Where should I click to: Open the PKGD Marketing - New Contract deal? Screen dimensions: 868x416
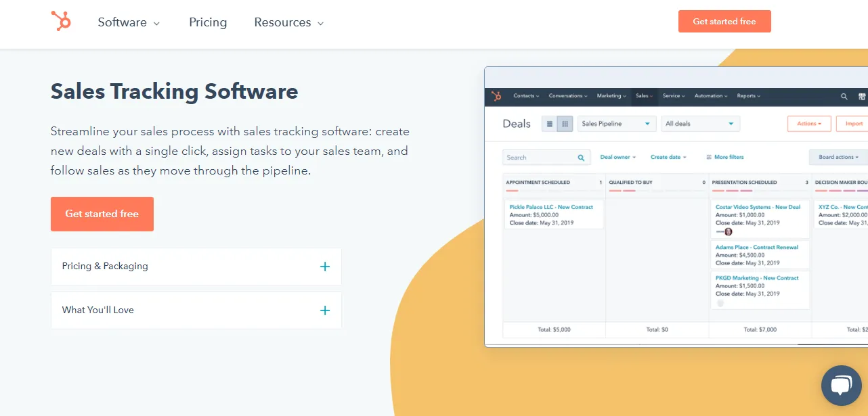[757, 278]
